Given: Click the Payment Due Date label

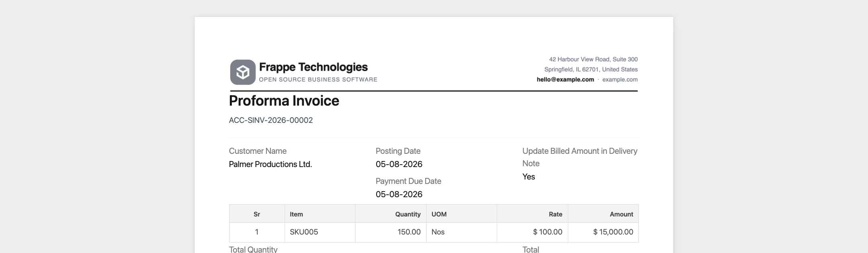Looking at the screenshot, I should coord(408,181).
